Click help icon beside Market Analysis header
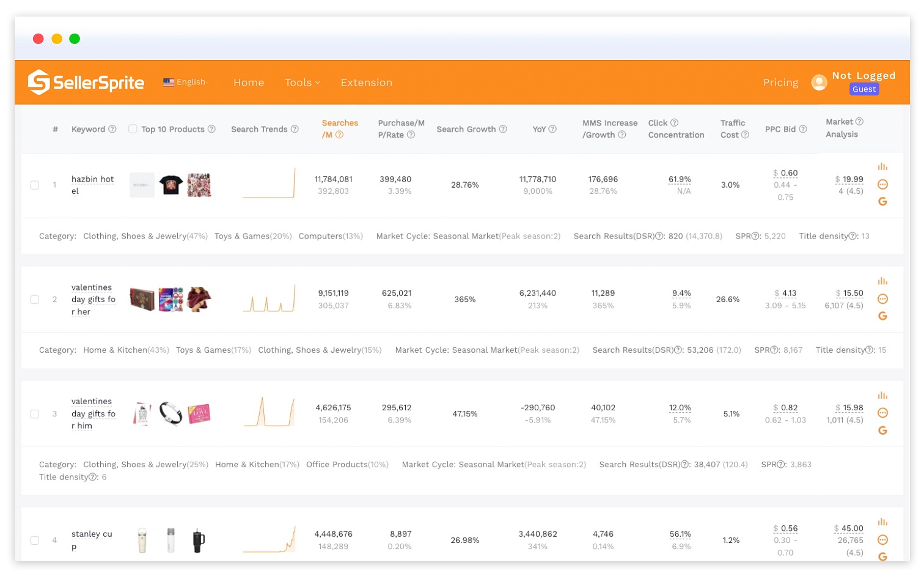The width and height of the screenshot is (924, 576). click(x=859, y=122)
